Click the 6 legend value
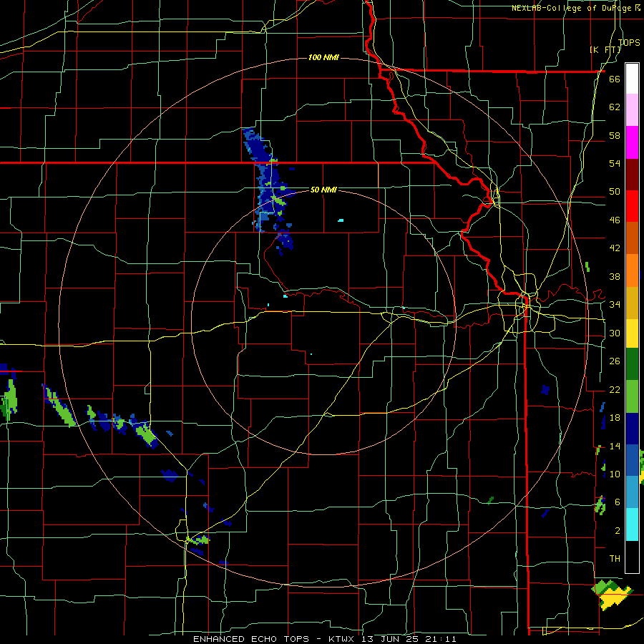Image resolution: width=644 pixels, height=644 pixels. tap(618, 502)
